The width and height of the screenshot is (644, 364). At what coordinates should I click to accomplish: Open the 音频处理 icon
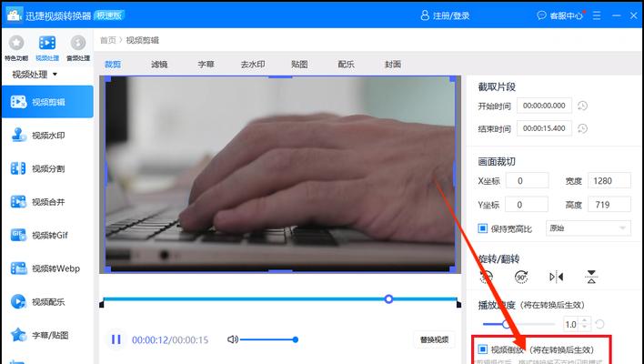pyautogui.click(x=78, y=43)
